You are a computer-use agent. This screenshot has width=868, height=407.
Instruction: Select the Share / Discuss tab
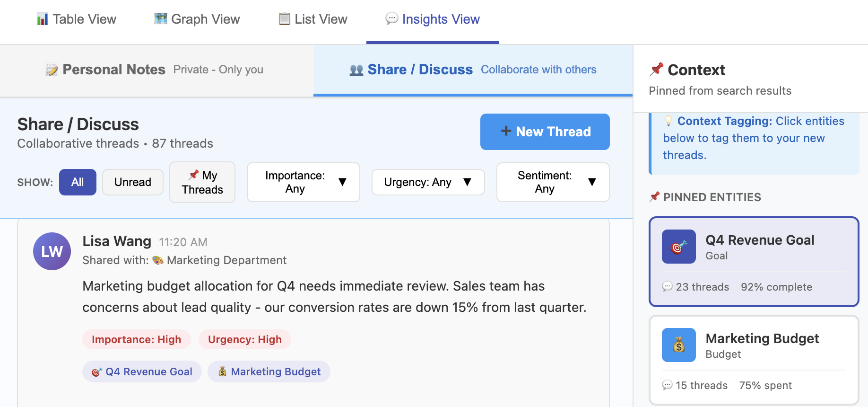[473, 70]
